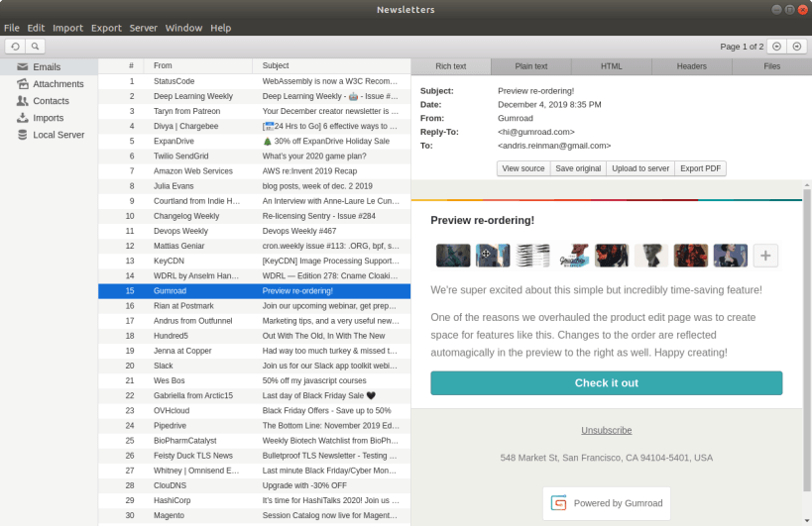Screen dimensions: 812x526
Task: Switch to the Headers tab
Action: [x=691, y=66]
